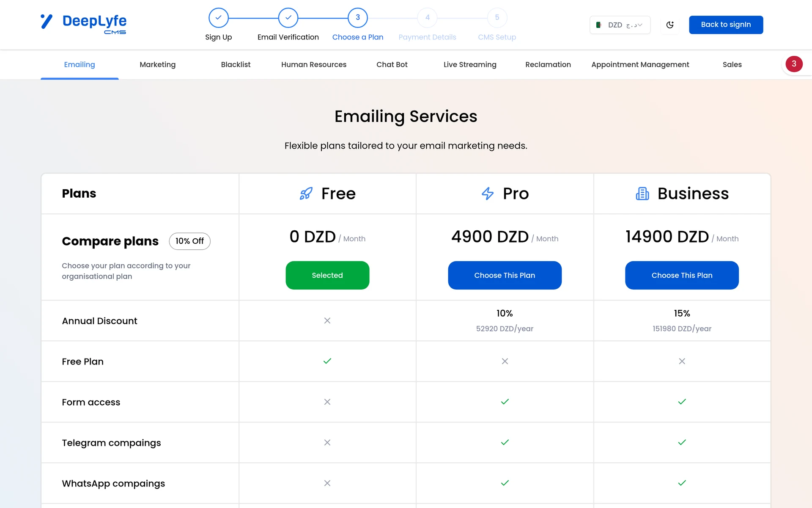Switch to Appointment Management tab

640,64
